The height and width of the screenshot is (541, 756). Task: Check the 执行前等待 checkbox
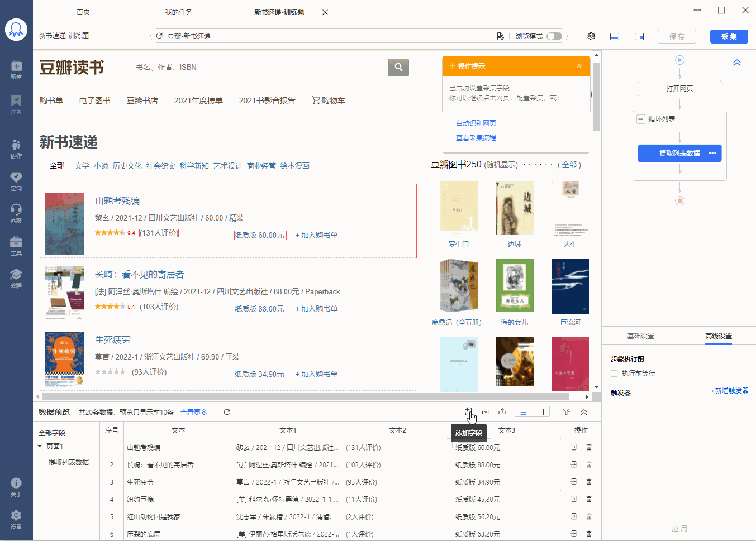614,374
